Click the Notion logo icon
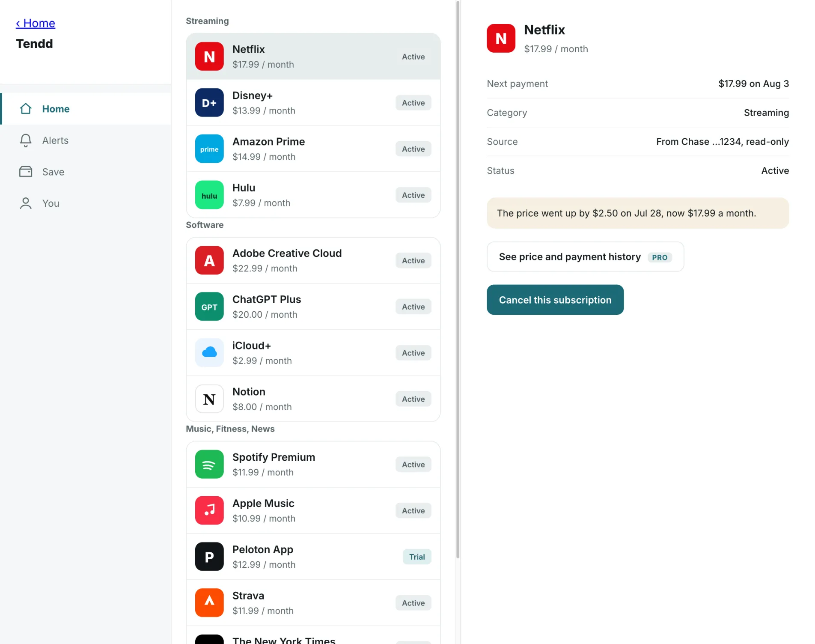This screenshot has height=644, width=815. 209,399
